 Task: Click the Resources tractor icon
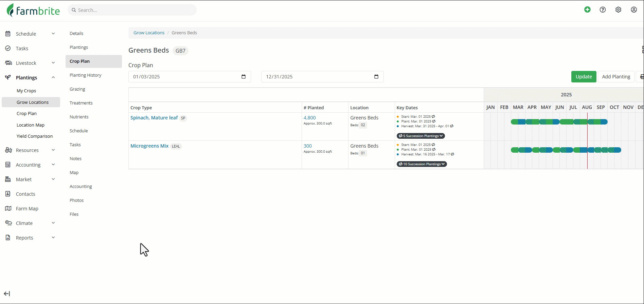point(8,150)
